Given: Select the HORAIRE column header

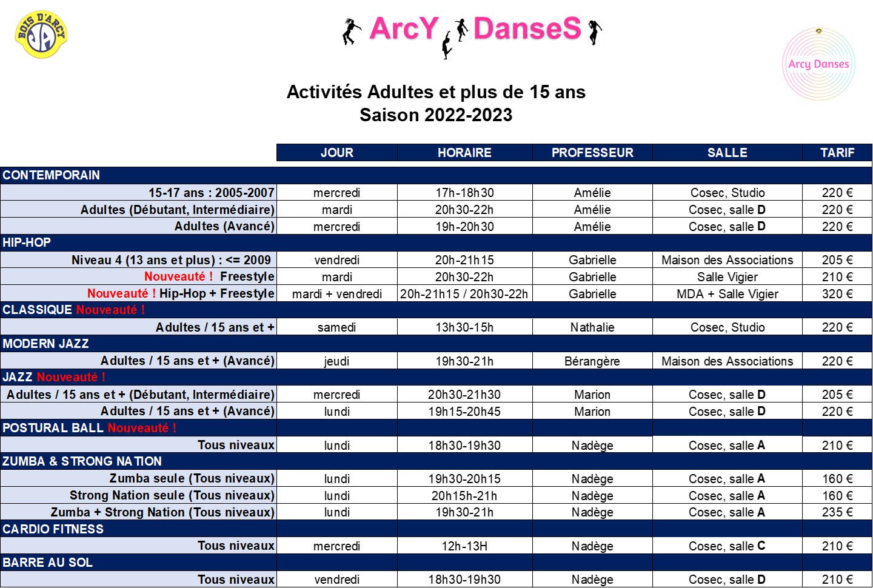Looking at the screenshot, I should (x=464, y=153).
